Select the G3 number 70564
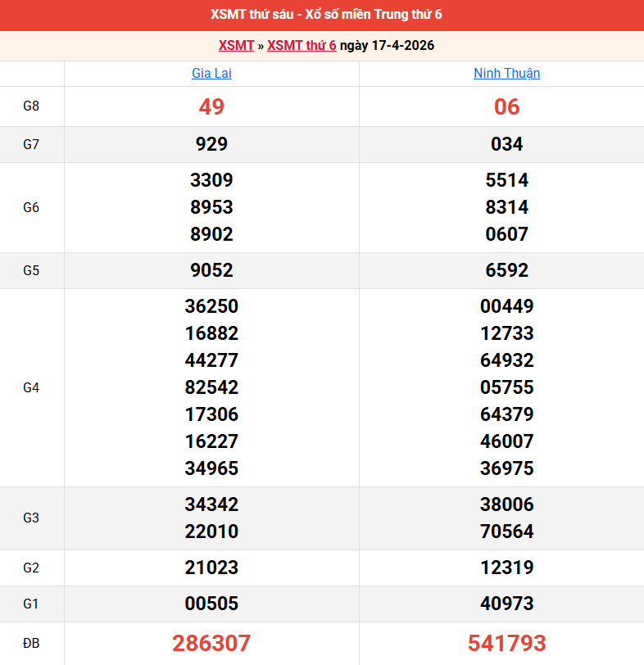 pos(506,532)
